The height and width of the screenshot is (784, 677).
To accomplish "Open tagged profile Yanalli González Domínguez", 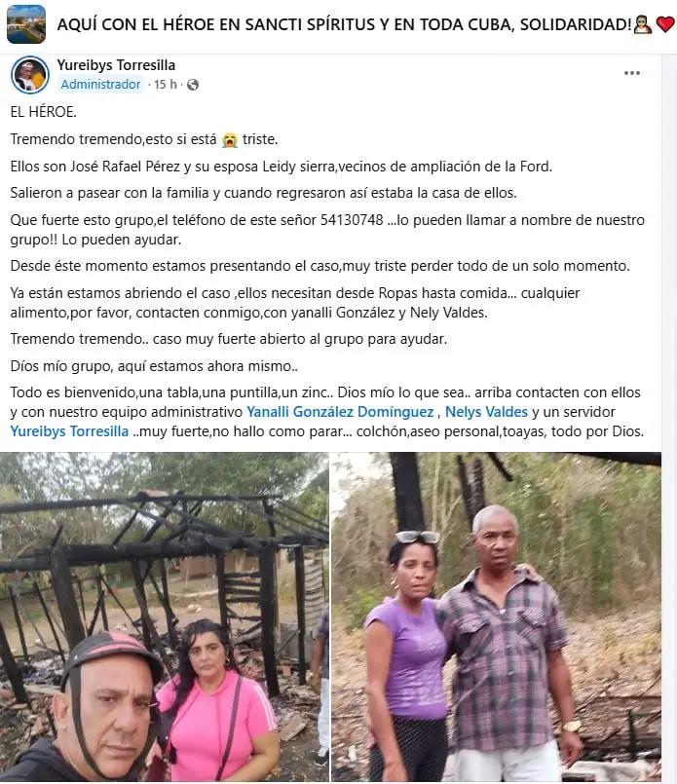I will pos(340,412).
